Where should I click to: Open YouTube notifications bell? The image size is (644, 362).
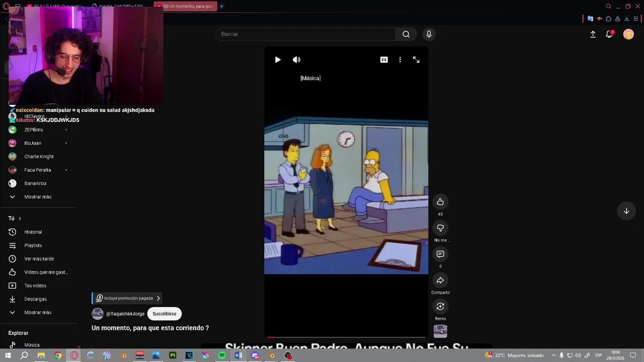pyautogui.click(x=609, y=34)
